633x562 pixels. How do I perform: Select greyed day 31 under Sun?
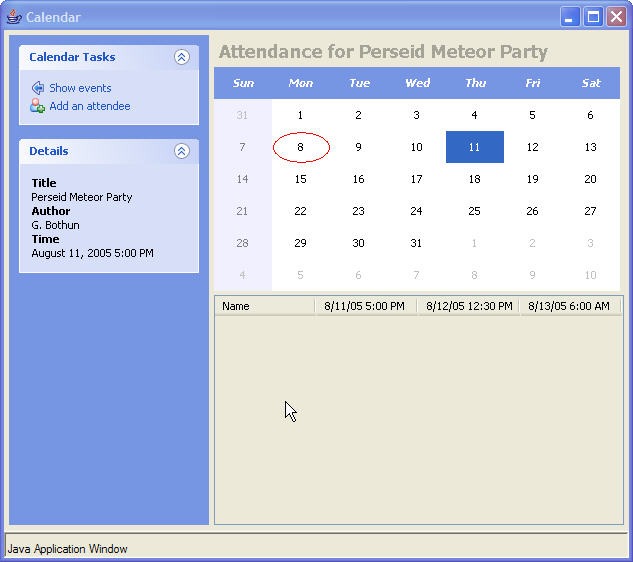coord(243,115)
